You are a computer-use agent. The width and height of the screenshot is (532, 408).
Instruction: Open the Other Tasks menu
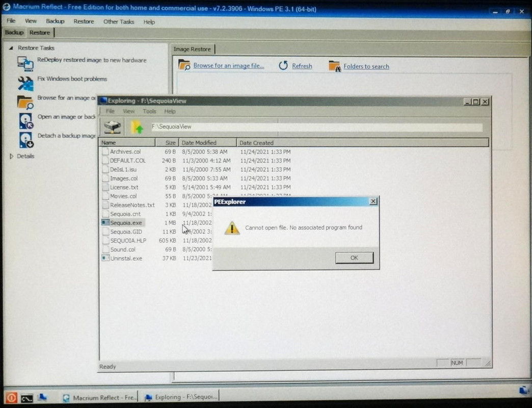[x=119, y=22]
